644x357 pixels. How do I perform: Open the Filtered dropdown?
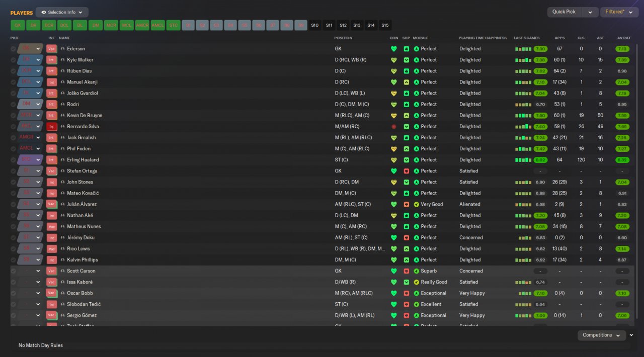pyautogui.click(x=619, y=12)
